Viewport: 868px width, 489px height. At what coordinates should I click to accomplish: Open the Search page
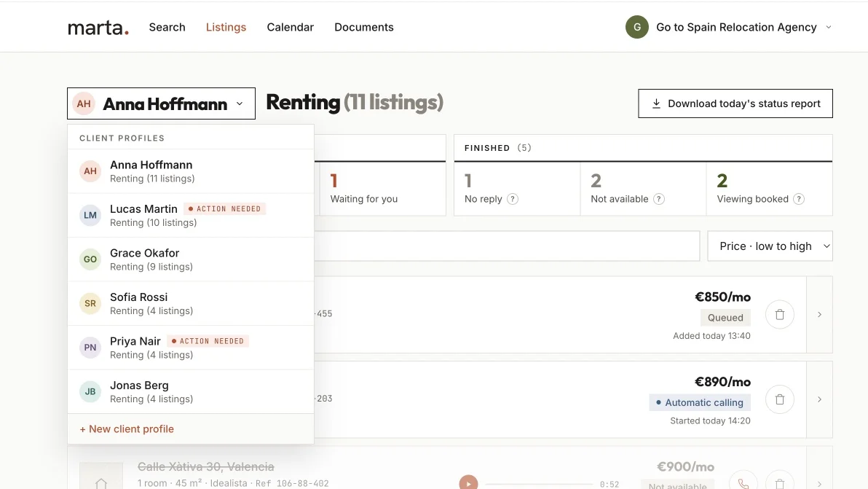click(167, 27)
